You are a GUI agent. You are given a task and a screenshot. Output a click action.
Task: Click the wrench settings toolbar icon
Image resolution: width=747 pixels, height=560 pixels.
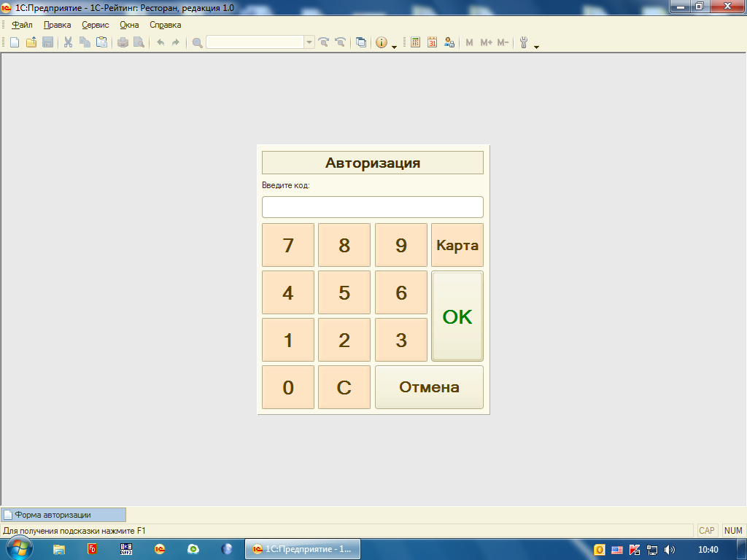click(523, 42)
